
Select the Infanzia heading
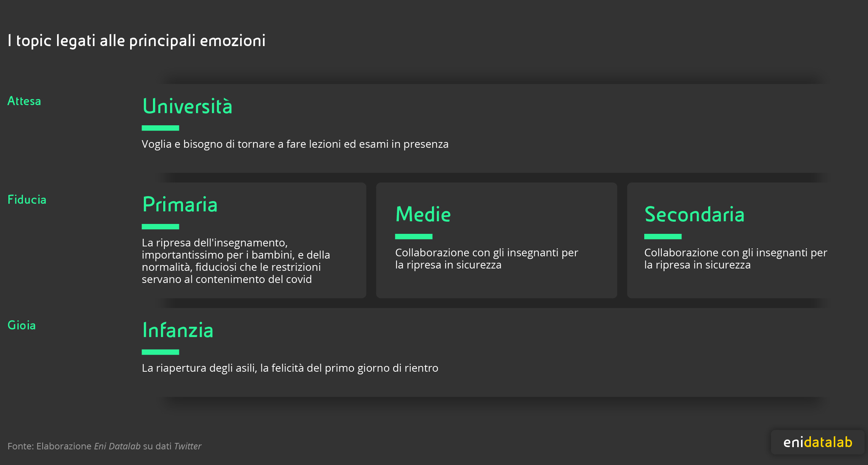(178, 330)
